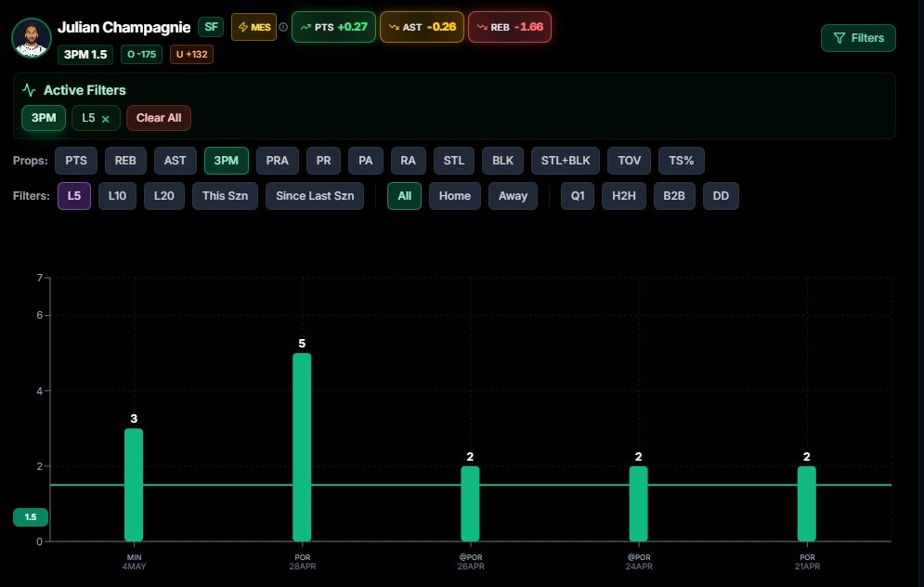Viewport: 924px width, 587px height.
Task: Click the Active Filters heading text
Action: click(x=85, y=91)
